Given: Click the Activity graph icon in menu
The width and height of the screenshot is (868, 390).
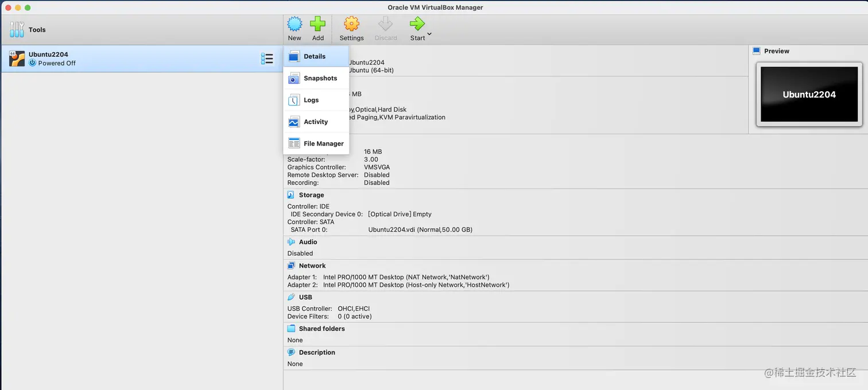Looking at the screenshot, I should point(294,122).
